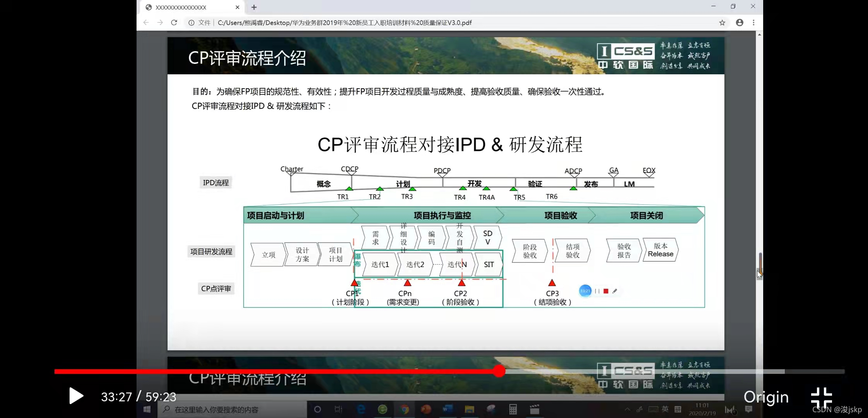Click the blue 33:21 recording timer circle
The height and width of the screenshot is (418, 868).
pyautogui.click(x=585, y=291)
